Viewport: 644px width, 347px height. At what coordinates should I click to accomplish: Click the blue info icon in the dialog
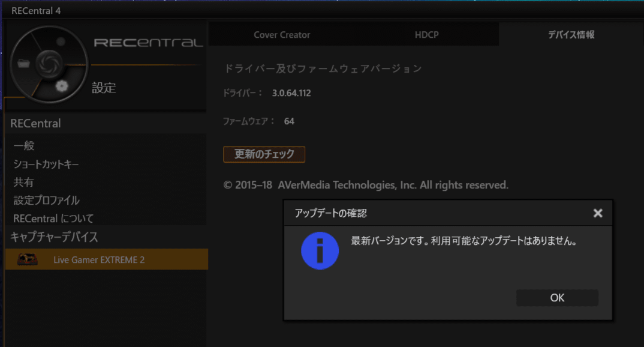(x=320, y=251)
